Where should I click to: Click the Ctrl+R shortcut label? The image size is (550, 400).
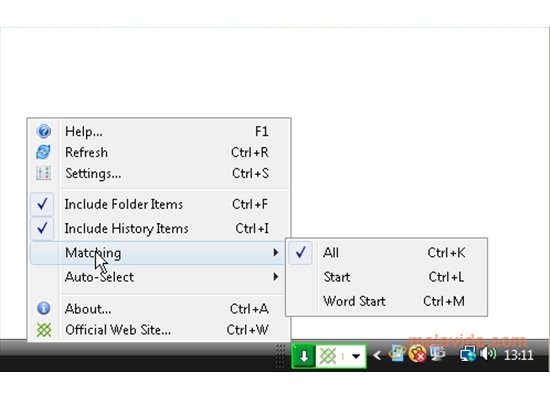pyautogui.click(x=250, y=152)
